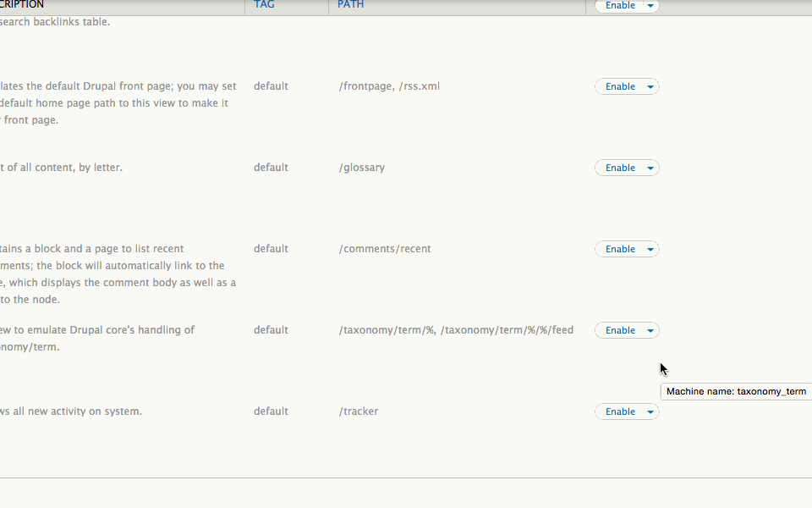Viewport: 812px width, 508px height.
Task: Open dropdown arrow for /glossary row
Action: coord(650,168)
